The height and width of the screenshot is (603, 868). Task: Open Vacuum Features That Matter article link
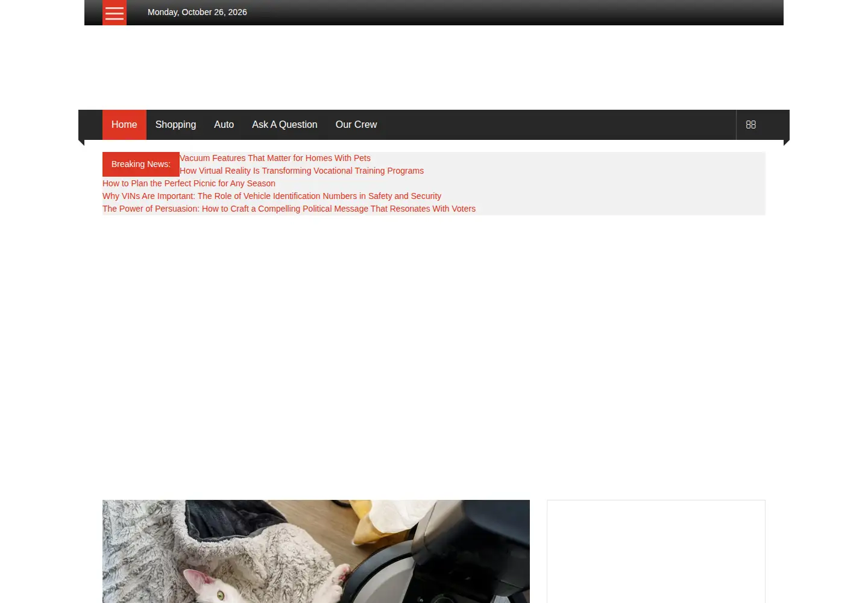pos(275,158)
